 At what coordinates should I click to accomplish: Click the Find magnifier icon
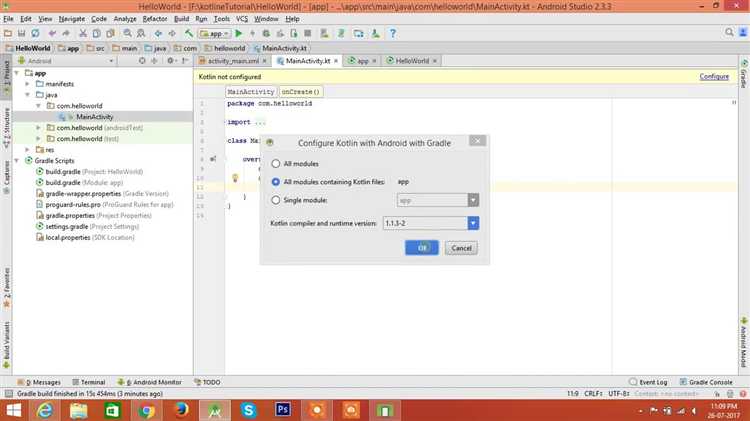pyautogui.click(x=127, y=33)
